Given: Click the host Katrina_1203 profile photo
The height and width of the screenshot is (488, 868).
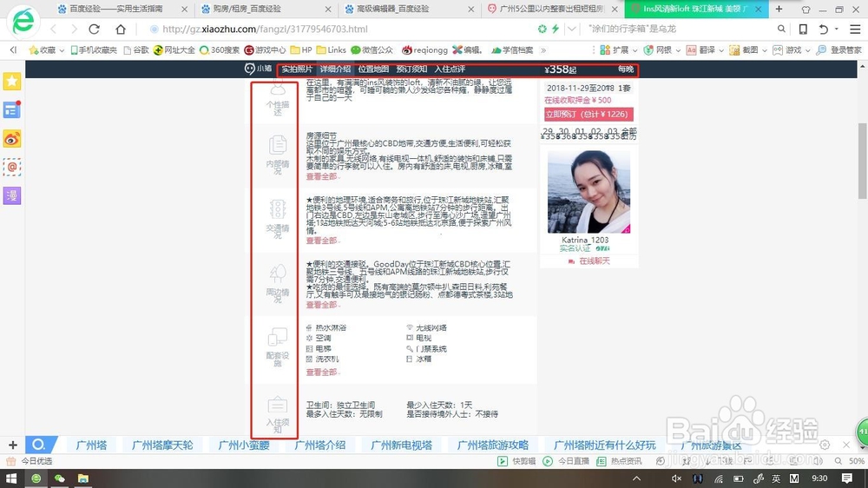Looking at the screenshot, I should 589,192.
